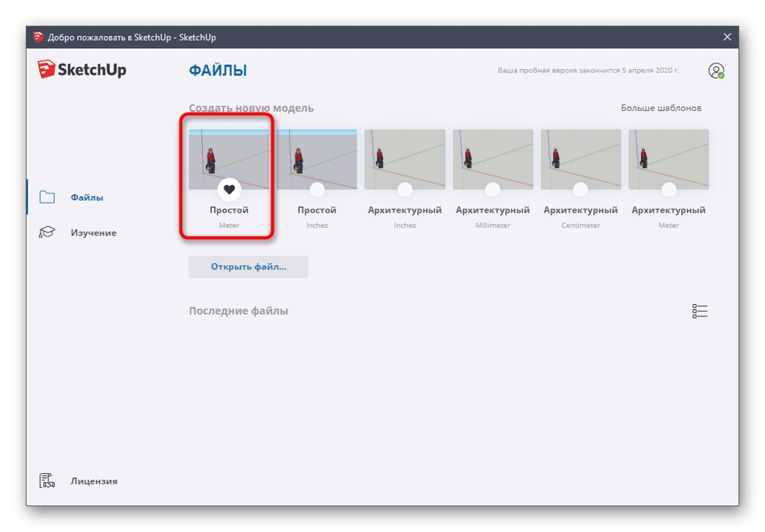
Task: Open the Файлы tab
Action: point(86,197)
